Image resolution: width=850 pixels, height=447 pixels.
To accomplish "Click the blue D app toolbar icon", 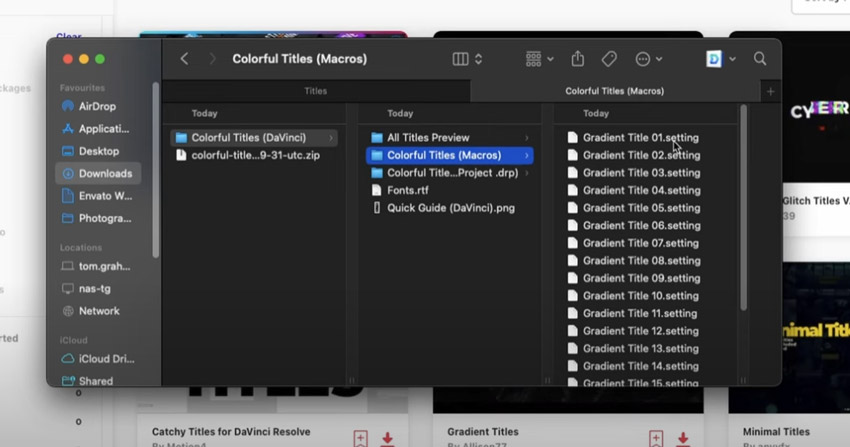I will click(714, 59).
